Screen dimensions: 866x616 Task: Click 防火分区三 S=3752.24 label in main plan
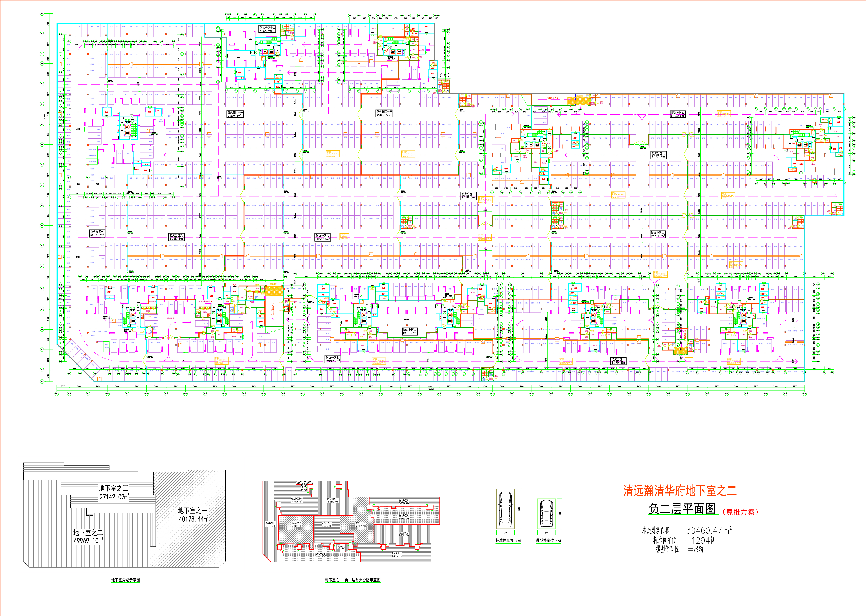click(x=658, y=155)
